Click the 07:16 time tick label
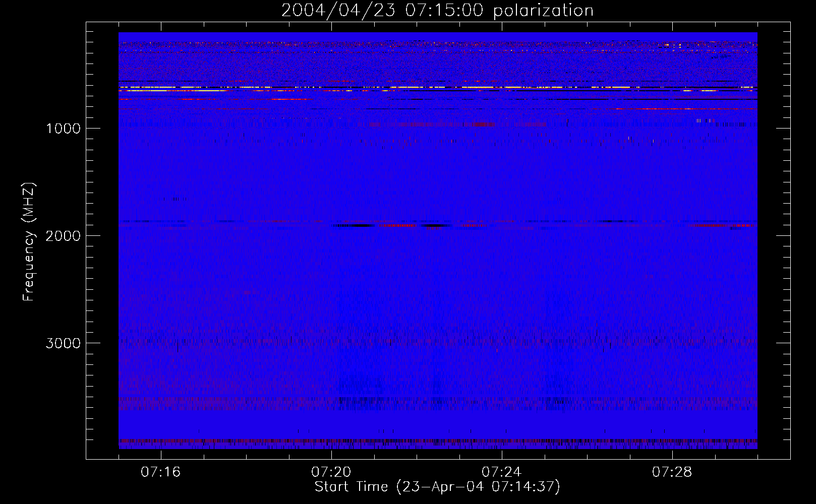Screen dimensions: 816x504 pos(160,472)
